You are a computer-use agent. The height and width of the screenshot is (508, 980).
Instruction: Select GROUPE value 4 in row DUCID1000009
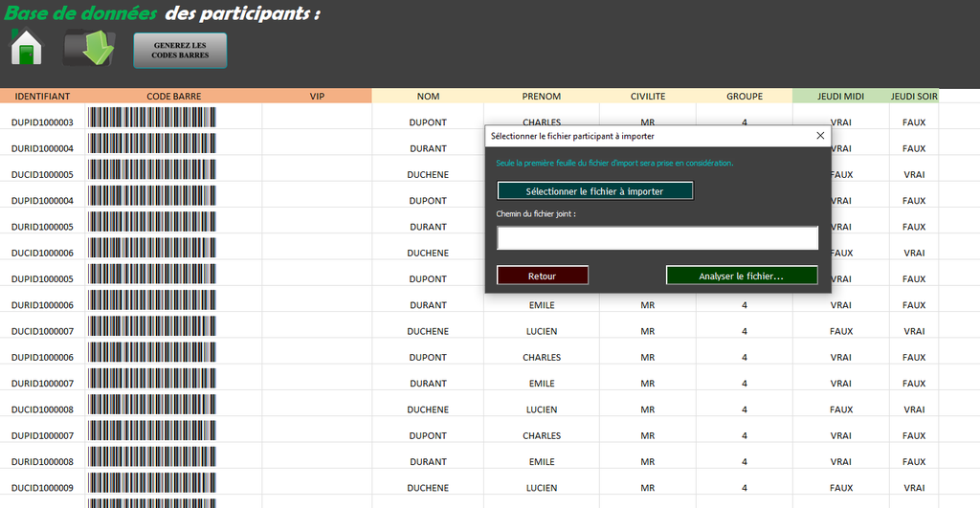[x=745, y=488]
